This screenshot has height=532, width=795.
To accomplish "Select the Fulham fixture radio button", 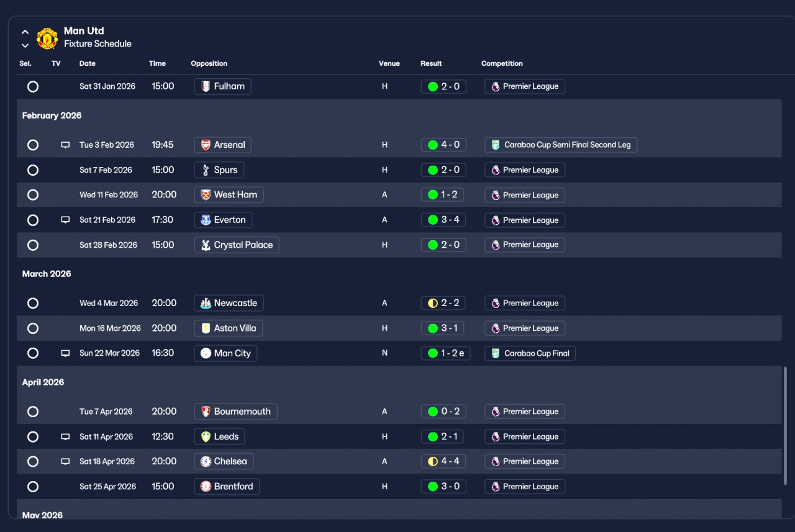I will pos(33,87).
